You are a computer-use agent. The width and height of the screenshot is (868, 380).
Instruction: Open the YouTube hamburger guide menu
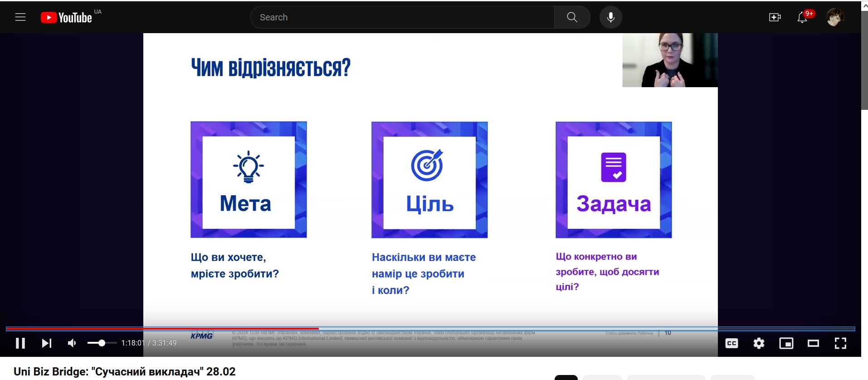pyautogui.click(x=20, y=17)
